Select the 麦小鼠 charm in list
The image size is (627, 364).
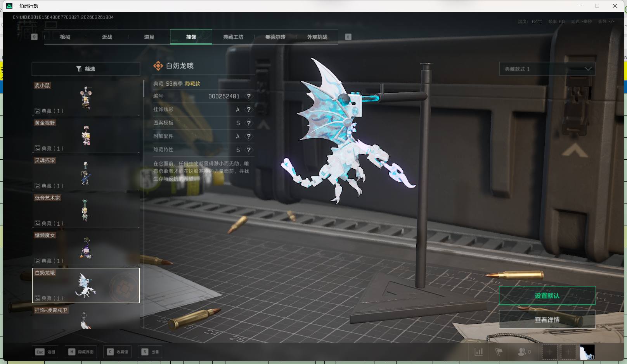(x=86, y=97)
